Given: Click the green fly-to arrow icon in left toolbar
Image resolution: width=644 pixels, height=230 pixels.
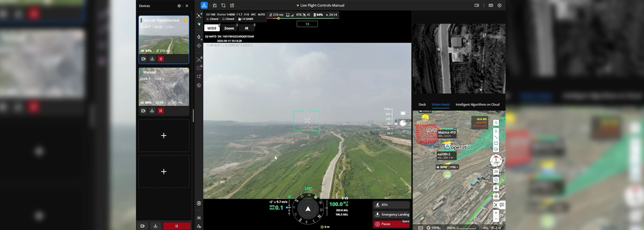Looking at the screenshot, I should (x=199, y=24).
